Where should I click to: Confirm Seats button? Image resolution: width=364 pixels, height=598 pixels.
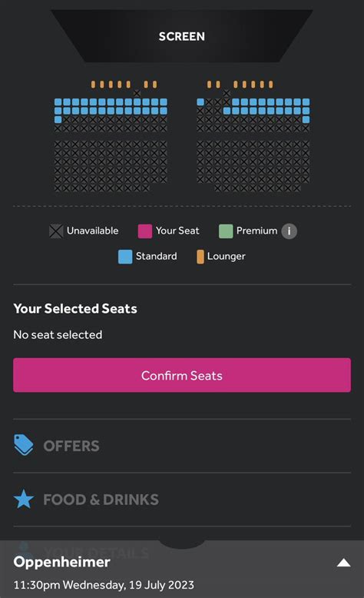click(182, 375)
